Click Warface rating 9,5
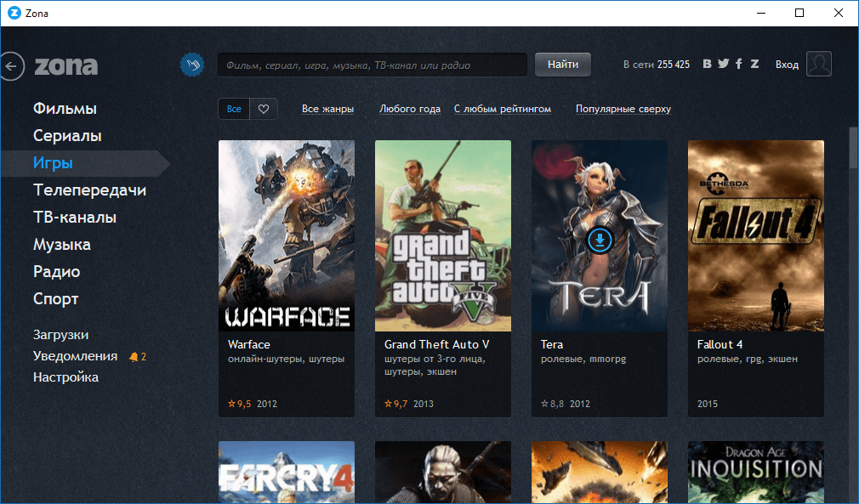The image size is (859, 504). click(239, 404)
